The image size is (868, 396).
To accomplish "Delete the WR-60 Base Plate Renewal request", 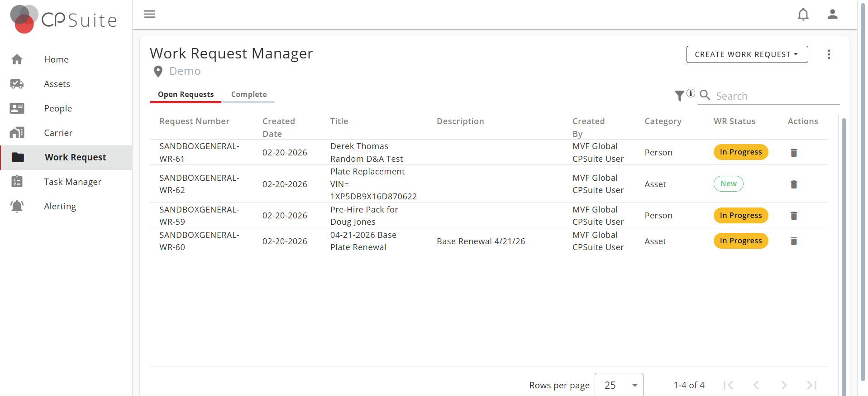I will [x=793, y=241].
